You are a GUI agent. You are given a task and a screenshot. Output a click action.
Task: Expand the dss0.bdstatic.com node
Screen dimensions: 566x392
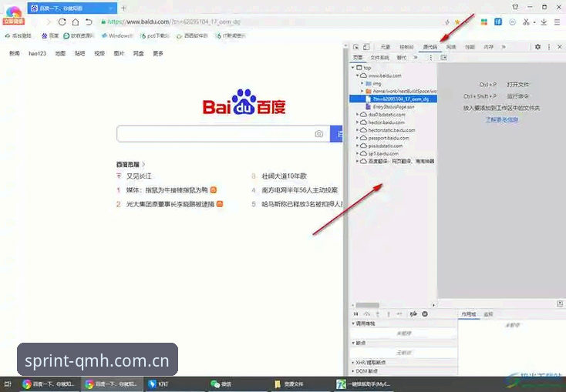[x=357, y=115]
